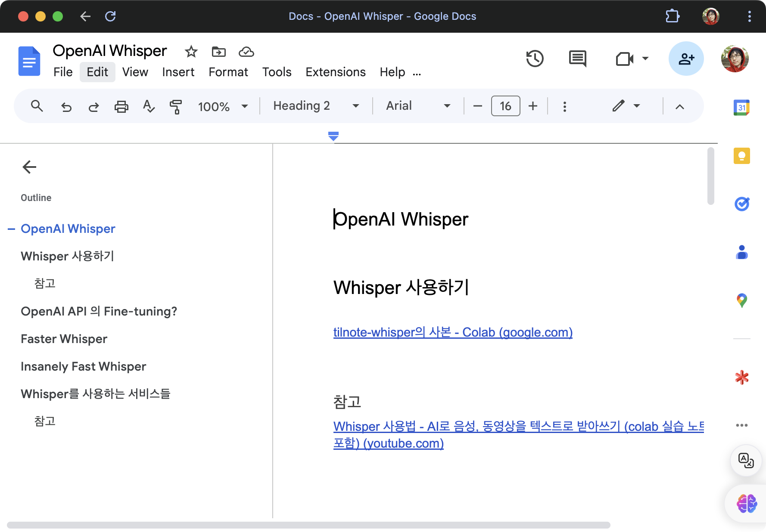The width and height of the screenshot is (766, 532).
Task: Open the Tools menu
Action: [x=277, y=72]
